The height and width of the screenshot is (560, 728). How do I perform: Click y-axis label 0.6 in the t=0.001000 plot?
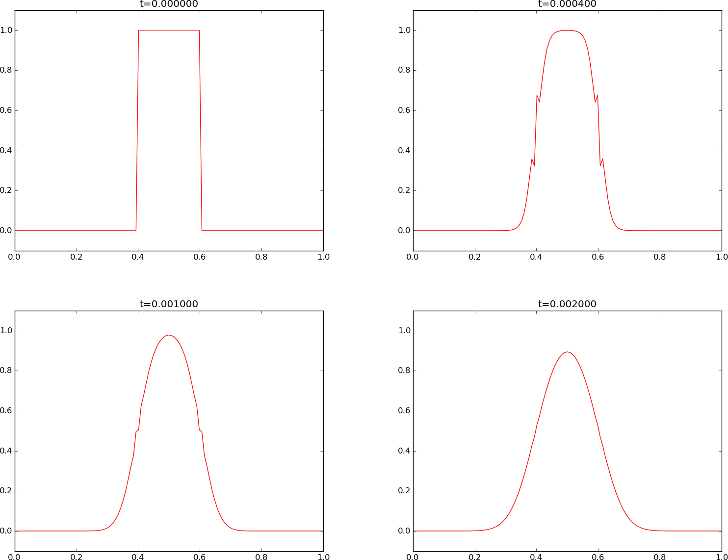pos(6,411)
